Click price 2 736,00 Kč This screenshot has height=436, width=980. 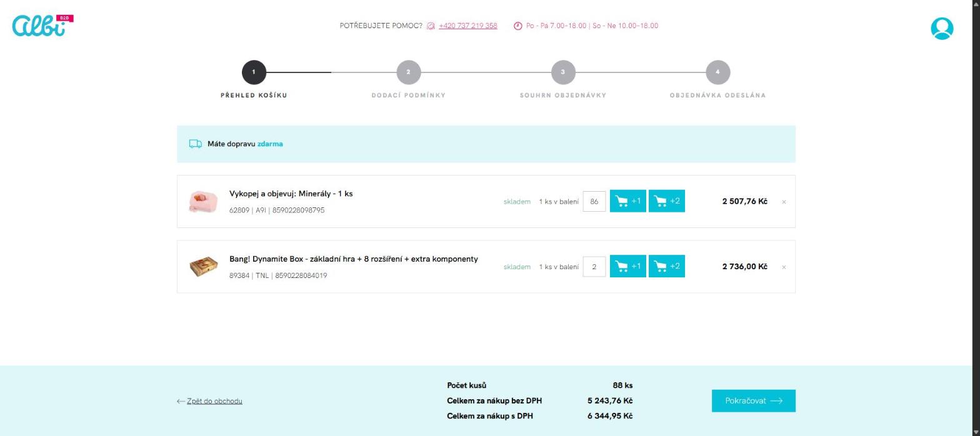(x=744, y=267)
